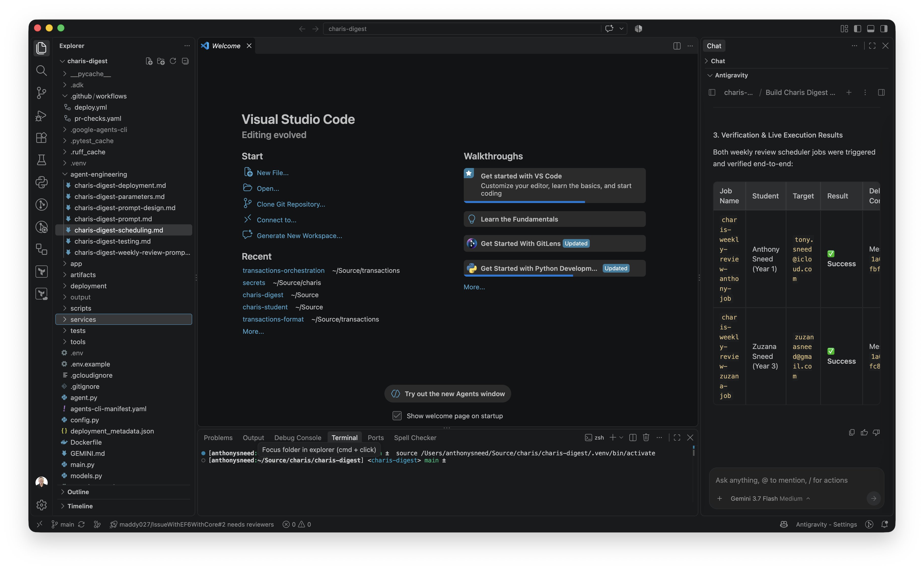Image resolution: width=924 pixels, height=570 pixels.
Task: Go back in navigation history
Action: pyautogui.click(x=302, y=29)
